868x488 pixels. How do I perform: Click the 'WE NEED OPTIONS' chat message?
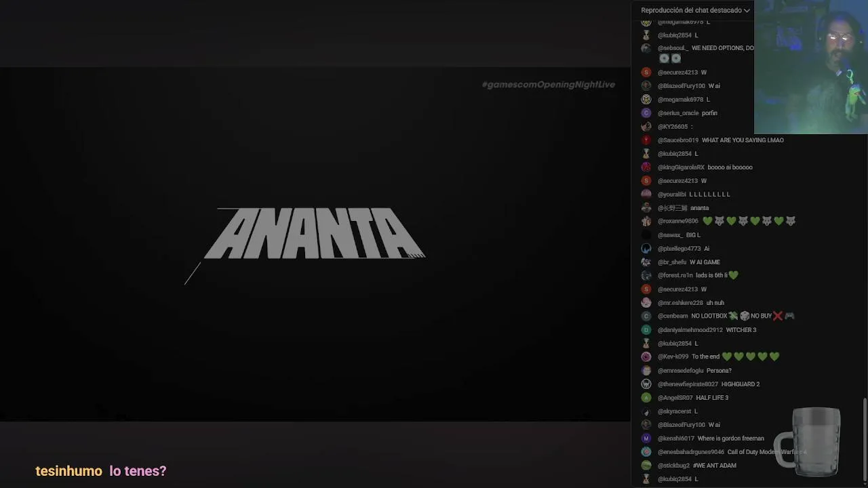tap(722, 48)
